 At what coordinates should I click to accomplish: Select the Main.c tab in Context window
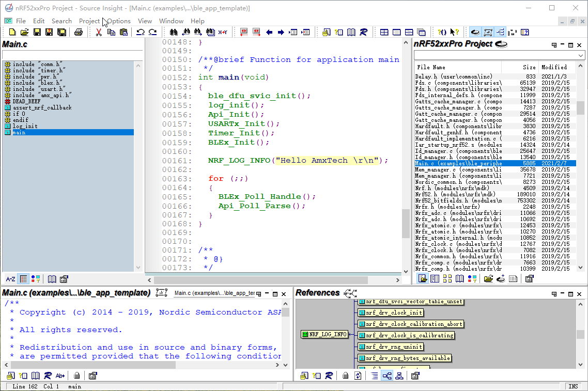tap(214, 293)
